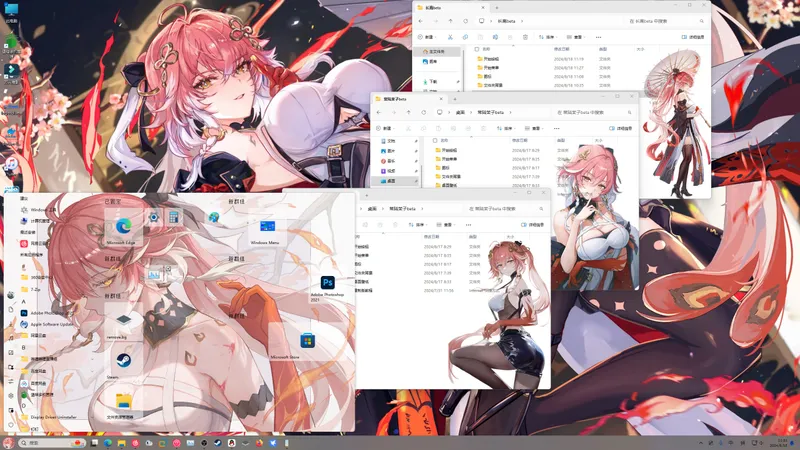
Task: Open View dropdown in middle Explorer window
Action: click(x=534, y=129)
